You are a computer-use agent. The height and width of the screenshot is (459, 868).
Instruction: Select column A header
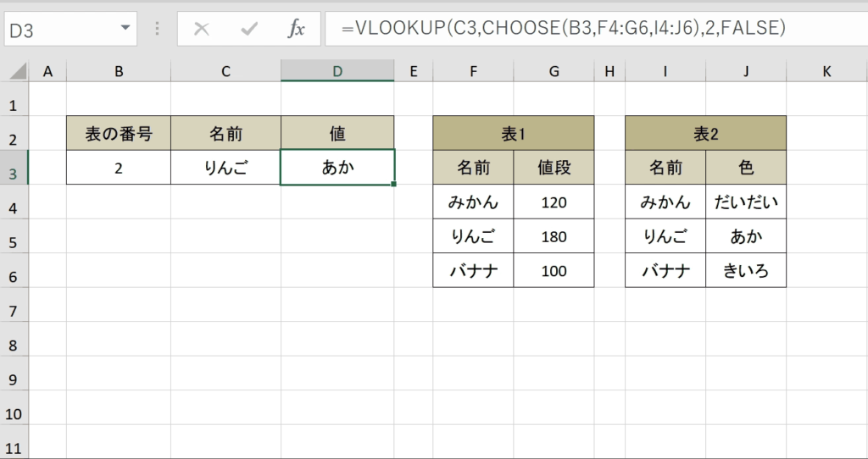click(47, 71)
